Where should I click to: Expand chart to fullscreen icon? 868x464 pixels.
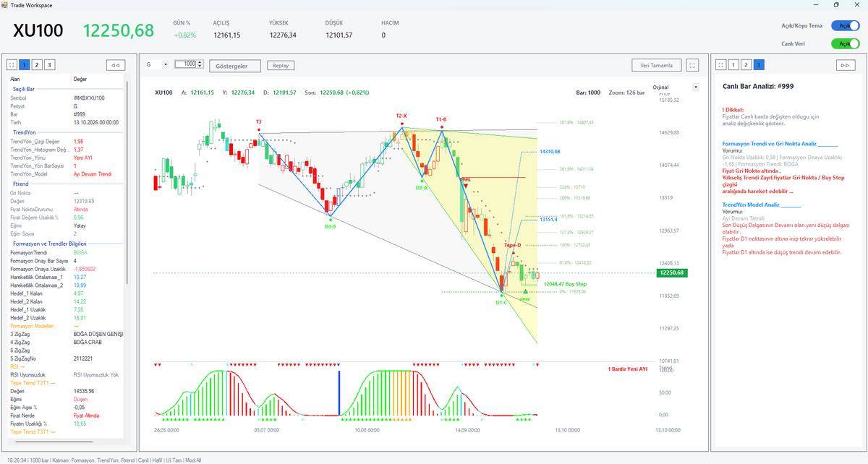tap(693, 65)
